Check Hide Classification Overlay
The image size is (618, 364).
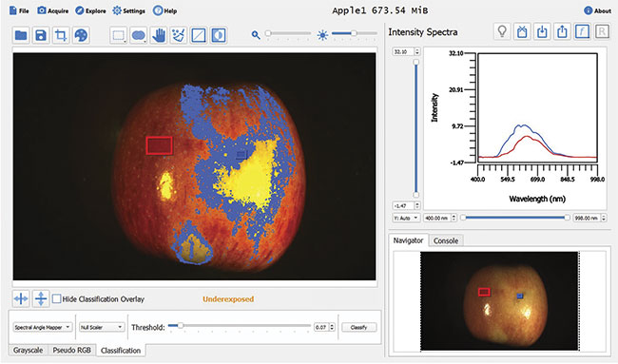click(x=57, y=299)
